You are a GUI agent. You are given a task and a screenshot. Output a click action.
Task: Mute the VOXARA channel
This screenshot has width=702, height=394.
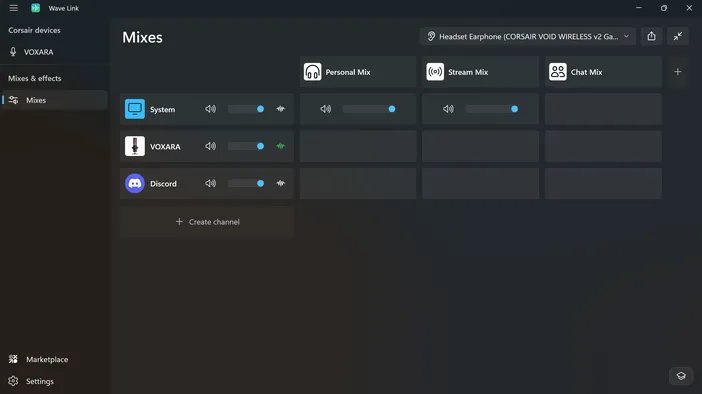click(x=210, y=146)
